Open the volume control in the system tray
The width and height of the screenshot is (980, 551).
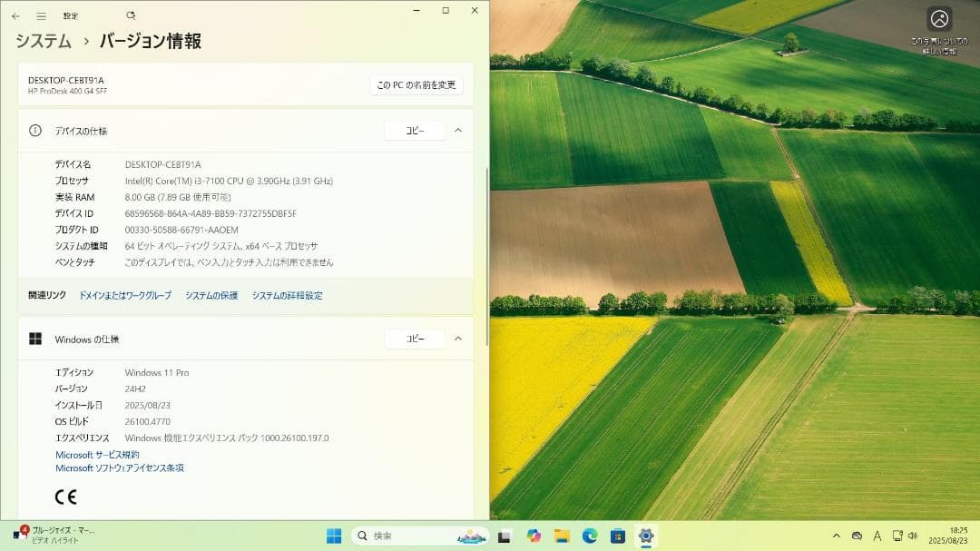(x=916, y=536)
